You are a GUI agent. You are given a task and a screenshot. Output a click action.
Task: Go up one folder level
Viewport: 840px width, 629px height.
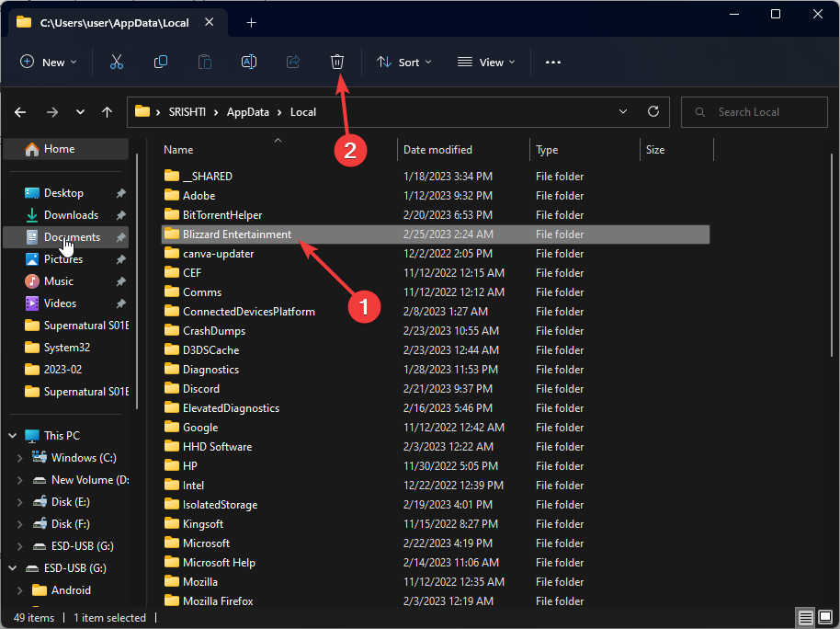point(108,112)
